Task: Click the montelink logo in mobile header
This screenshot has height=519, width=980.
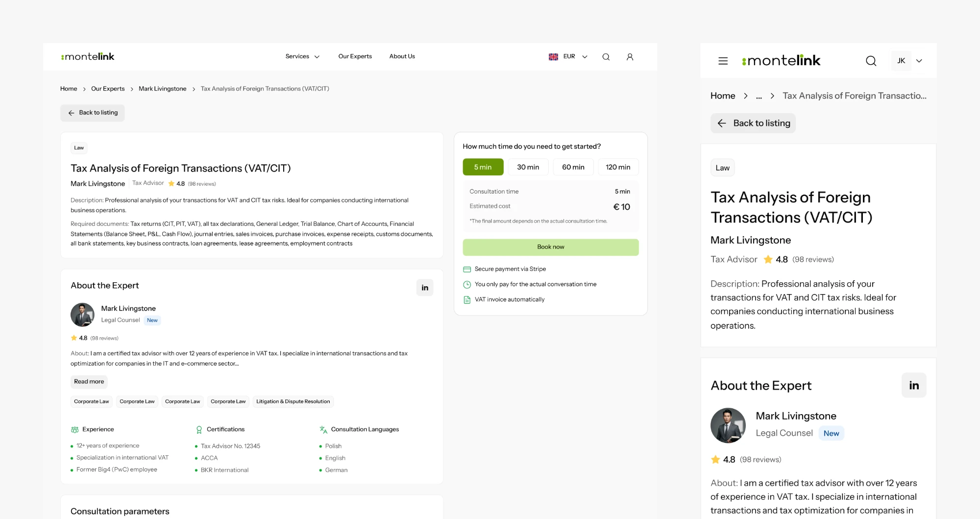Action: coord(781,61)
